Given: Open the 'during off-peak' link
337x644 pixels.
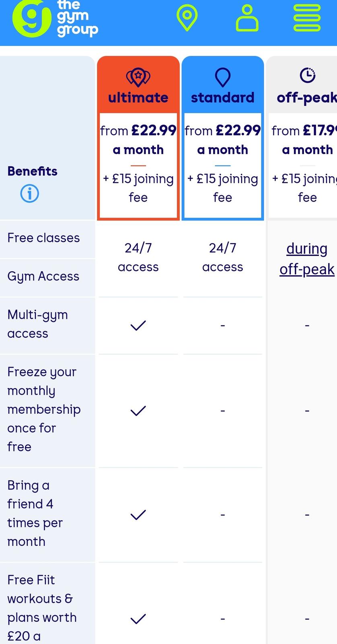Looking at the screenshot, I should click(307, 259).
